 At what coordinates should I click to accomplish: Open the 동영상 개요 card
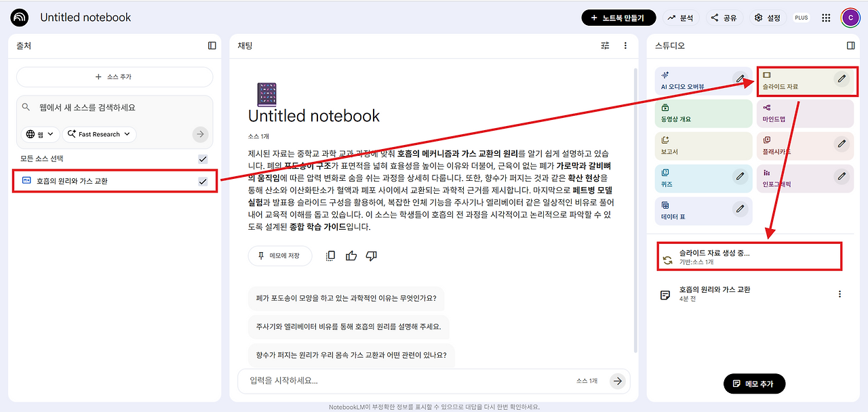point(704,114)
